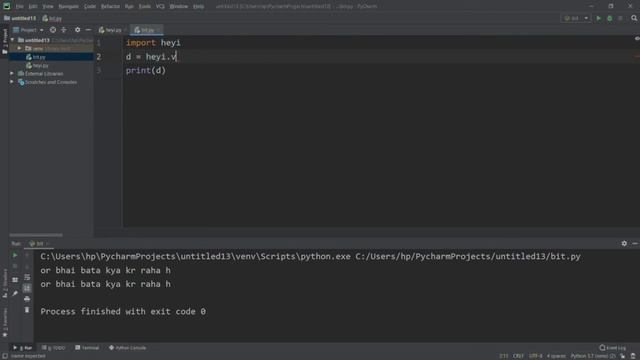The width and height of the screenshot is (640, 360).
Task: Click the untitled13 breadcrumb in the navigation bar
Action: pyautogui.click(x=20, y=18)
